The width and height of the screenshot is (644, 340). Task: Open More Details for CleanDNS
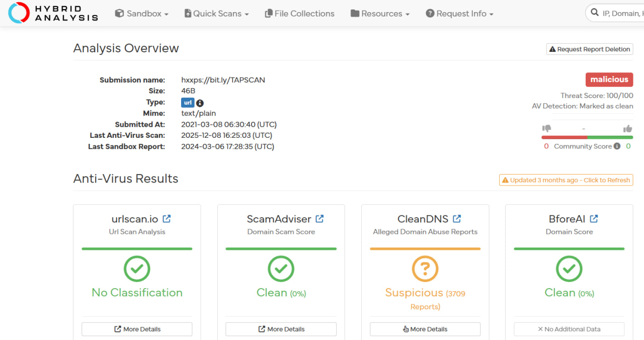425,329
